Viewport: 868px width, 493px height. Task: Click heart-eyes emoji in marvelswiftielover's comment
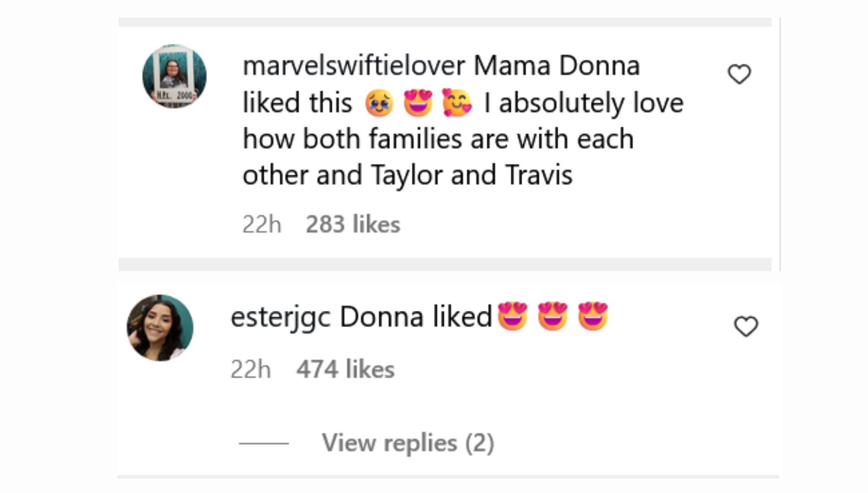coord(418,102)
